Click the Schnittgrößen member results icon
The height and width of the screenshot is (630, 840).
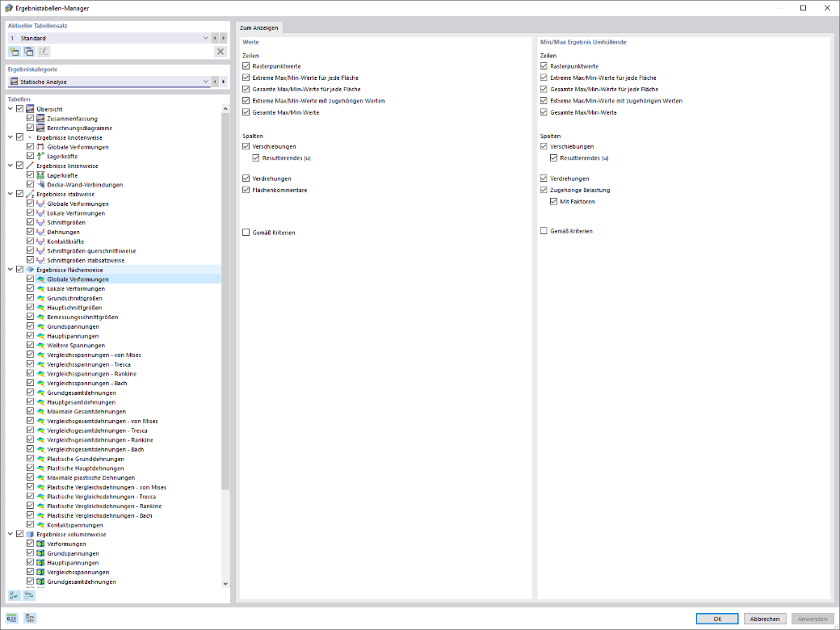pos(40,222)
